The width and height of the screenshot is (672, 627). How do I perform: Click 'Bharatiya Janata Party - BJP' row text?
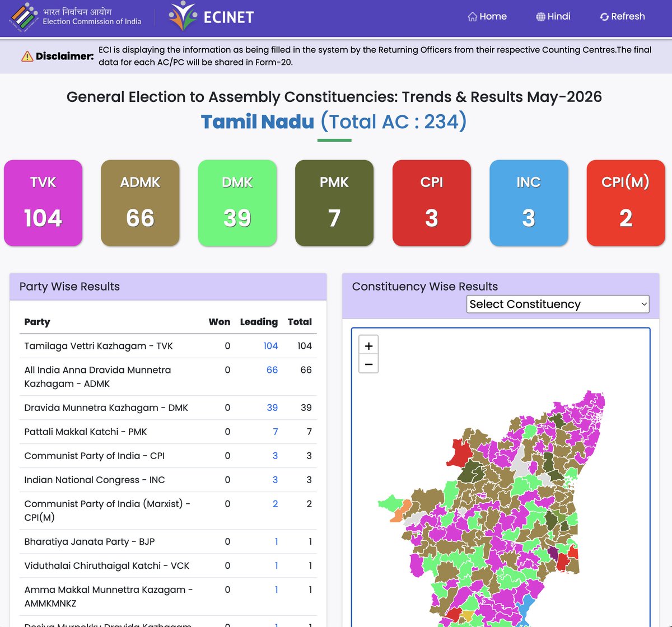point(90,541)
